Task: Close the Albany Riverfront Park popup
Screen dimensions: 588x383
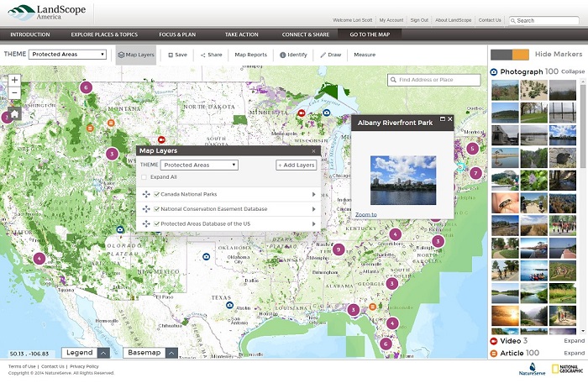Action: [450, 119]
